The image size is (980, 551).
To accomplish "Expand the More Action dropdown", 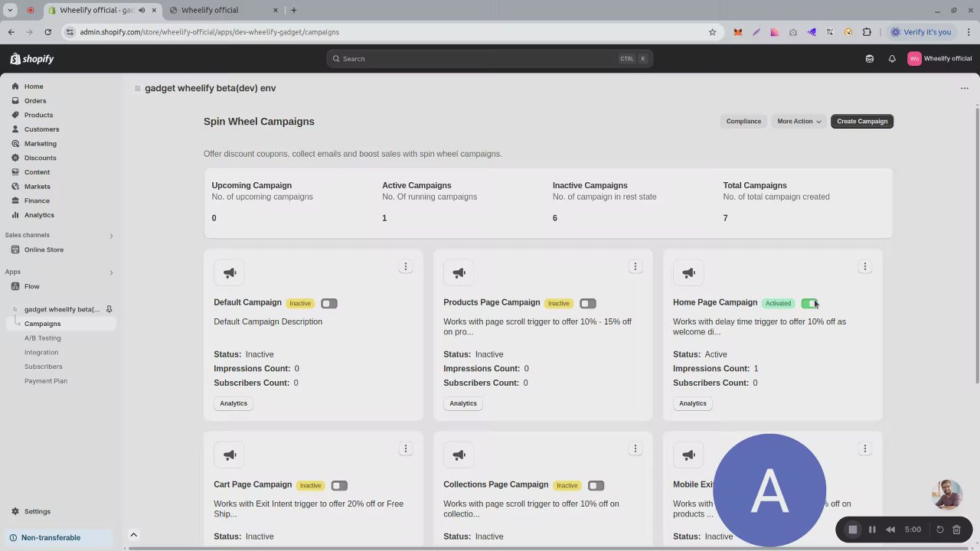I will [x=799, y=122].
